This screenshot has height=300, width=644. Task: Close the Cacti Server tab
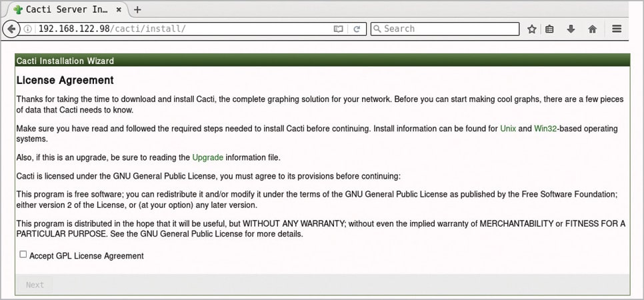click(x=119, y=9)
